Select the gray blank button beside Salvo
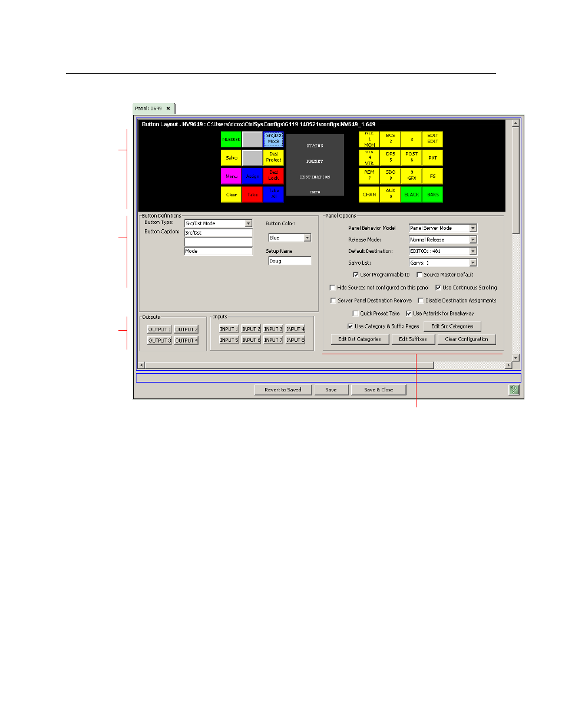The image size is (562, 728). click(x=252, y=157)
